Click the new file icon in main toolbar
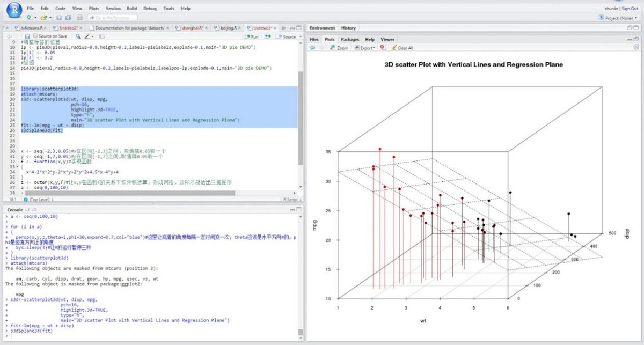 (29, 18)
